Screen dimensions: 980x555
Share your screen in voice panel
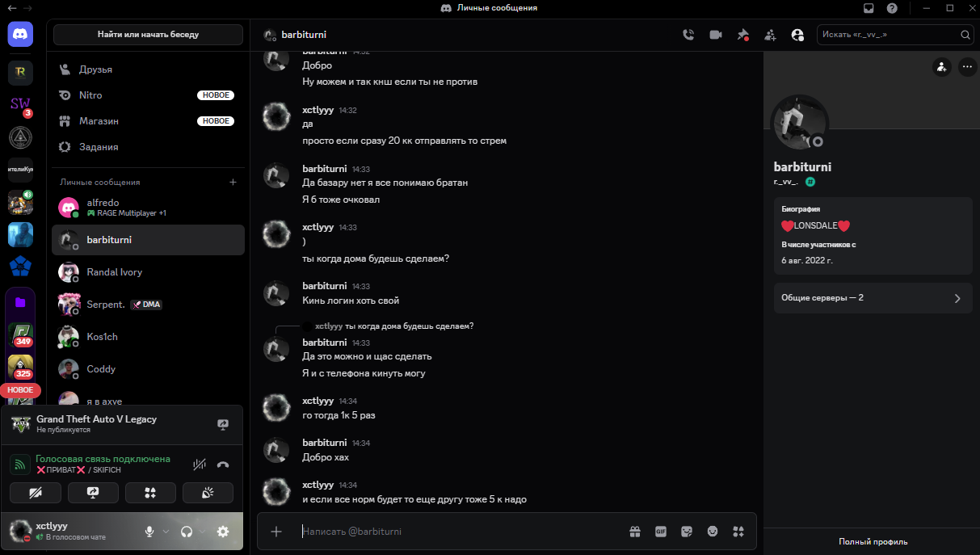(93, 493)
